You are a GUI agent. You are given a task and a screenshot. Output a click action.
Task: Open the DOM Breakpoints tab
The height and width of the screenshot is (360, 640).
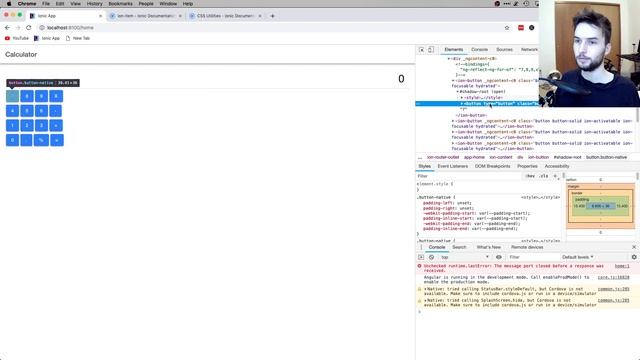click(x=492, y=167)
